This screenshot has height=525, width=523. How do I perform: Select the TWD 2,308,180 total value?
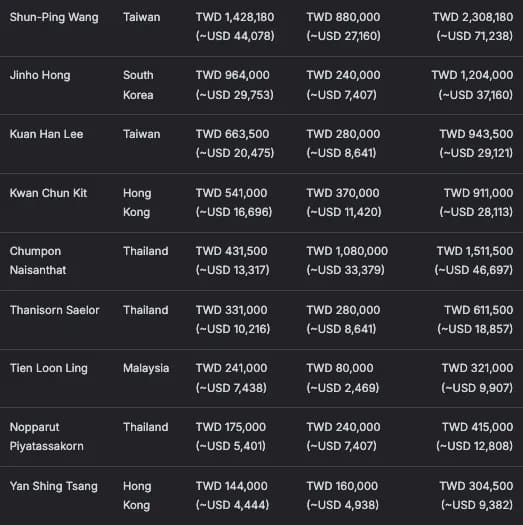click(473, 17)
